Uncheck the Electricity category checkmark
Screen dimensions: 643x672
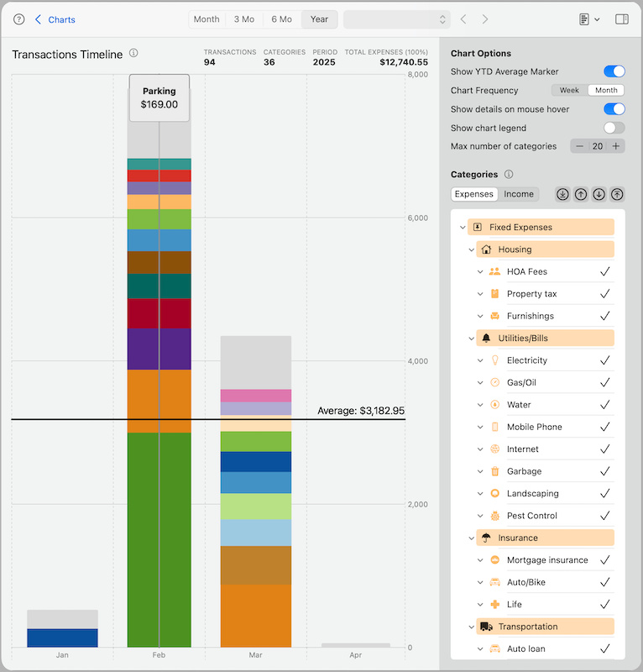click(605, 360)
